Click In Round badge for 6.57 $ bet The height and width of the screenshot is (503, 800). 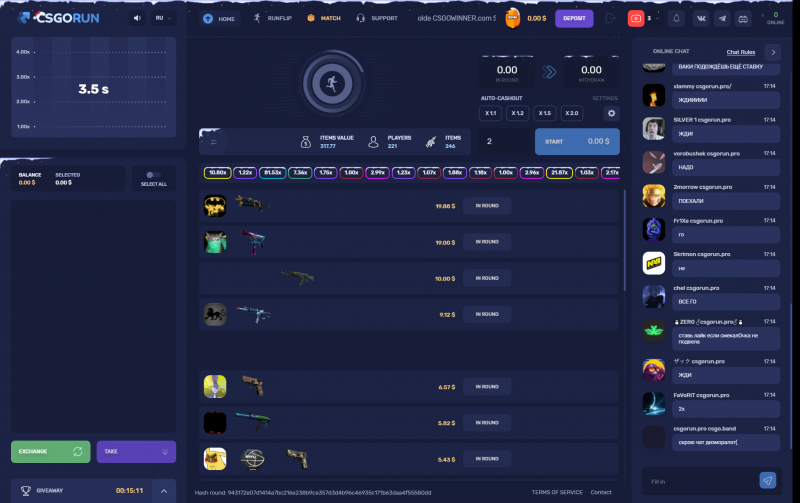(x=487, y=387)
